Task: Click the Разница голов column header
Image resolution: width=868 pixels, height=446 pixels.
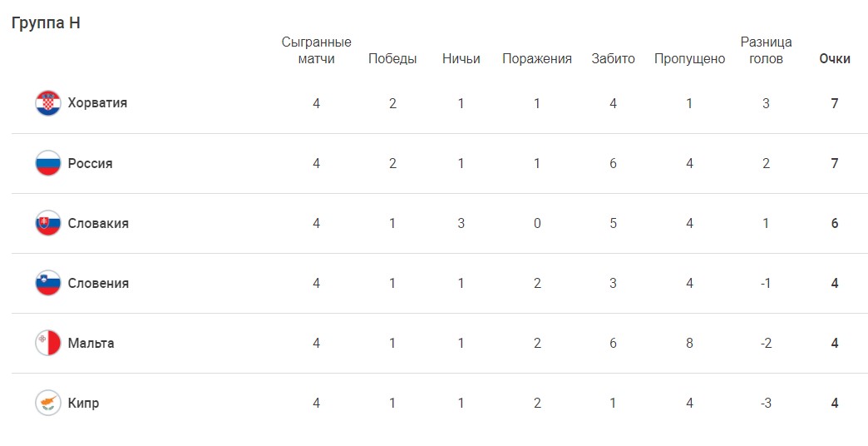Action: [766, 51]
